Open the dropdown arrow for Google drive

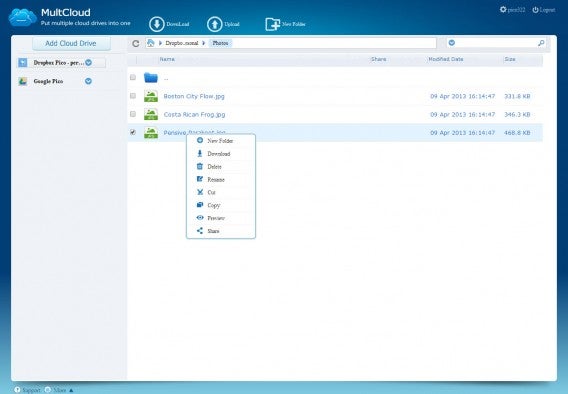pos(88,81)
